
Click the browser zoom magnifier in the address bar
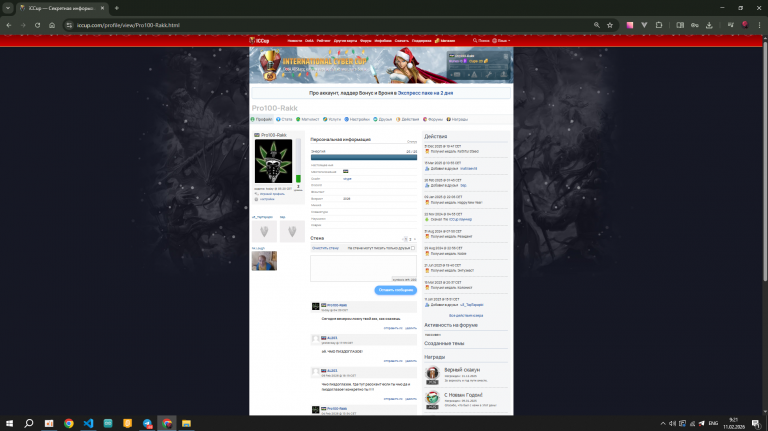point(597,25)
